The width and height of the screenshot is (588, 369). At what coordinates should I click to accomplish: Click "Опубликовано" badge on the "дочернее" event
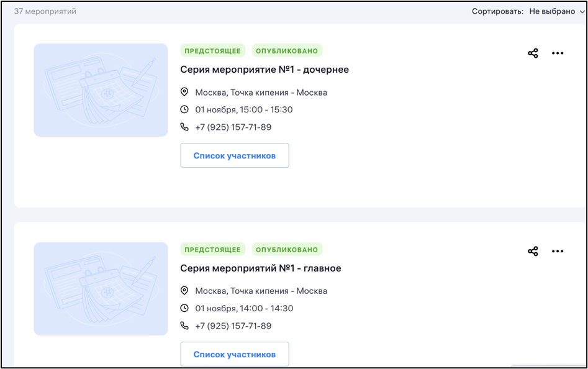[287, 51]
